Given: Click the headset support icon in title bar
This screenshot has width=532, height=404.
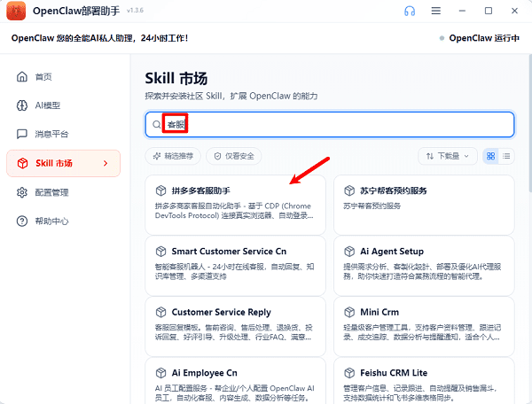Looking at the screenshot, I should [x=409, y=12].
